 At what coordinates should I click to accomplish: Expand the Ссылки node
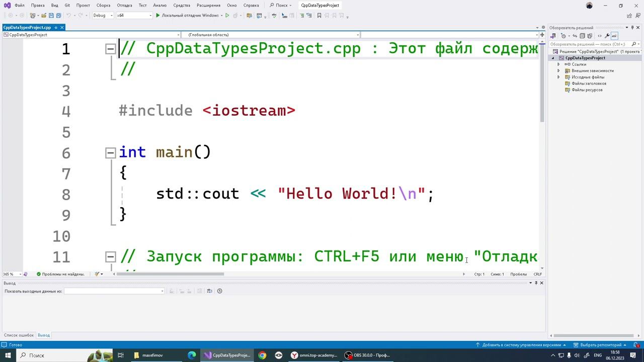(x=558, y=64)
